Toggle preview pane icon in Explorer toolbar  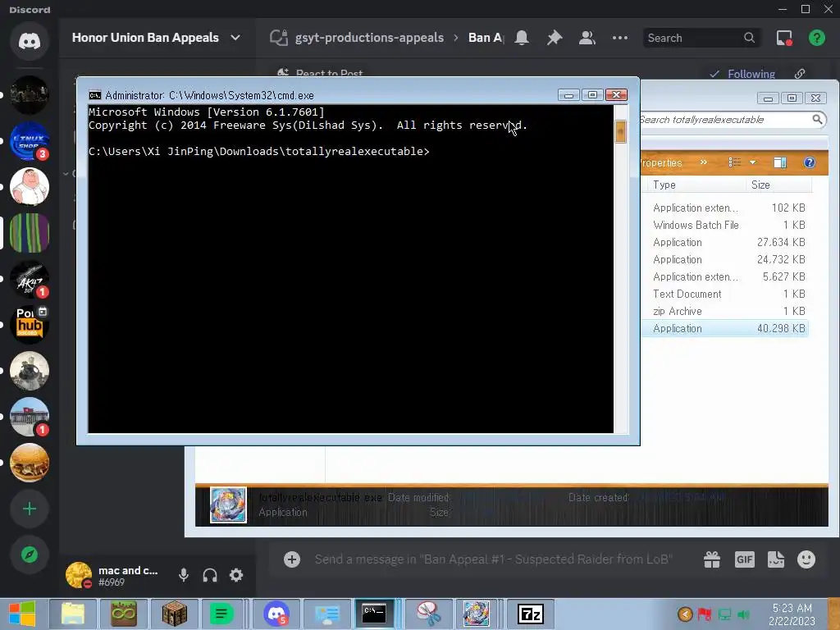point(780,162)
